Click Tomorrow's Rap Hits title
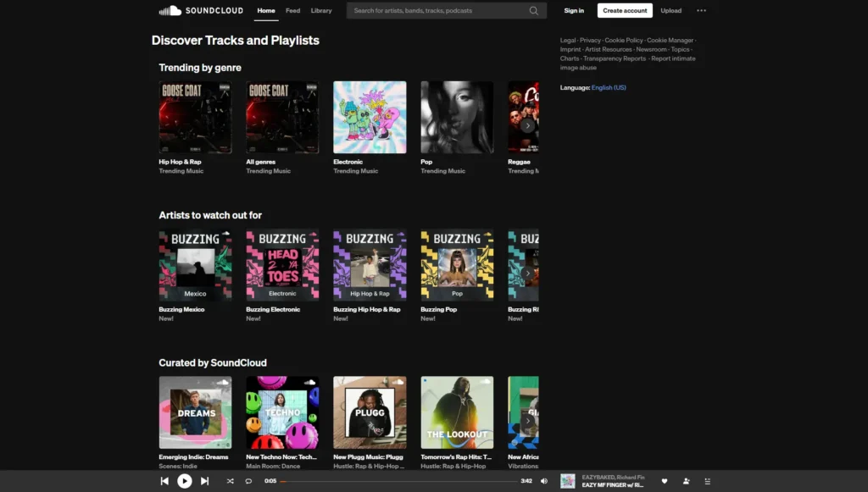Viewport: 868px width, 492px height. (455, 457)
